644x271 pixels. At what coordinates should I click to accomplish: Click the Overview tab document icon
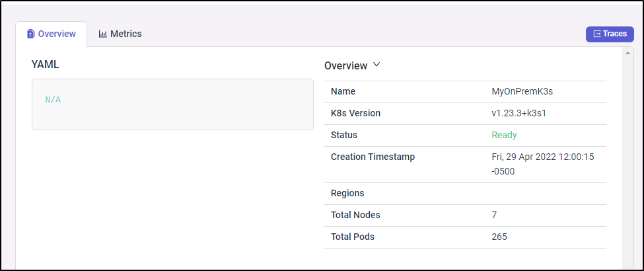pyautogui.click(x=31, y=34)
